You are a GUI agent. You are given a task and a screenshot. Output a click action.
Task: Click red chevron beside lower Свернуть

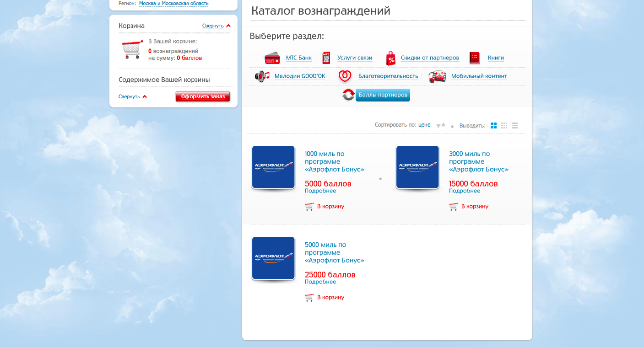[145, 97]
